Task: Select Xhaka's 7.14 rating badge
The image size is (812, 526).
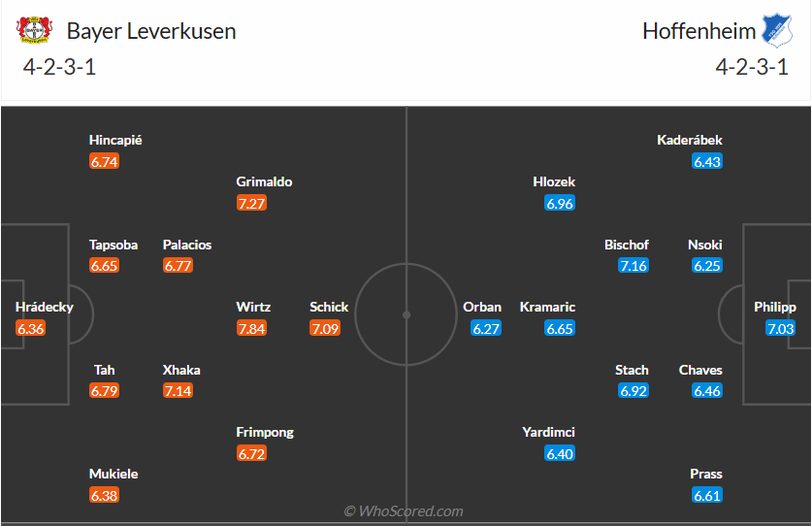Action: point(178,391)
